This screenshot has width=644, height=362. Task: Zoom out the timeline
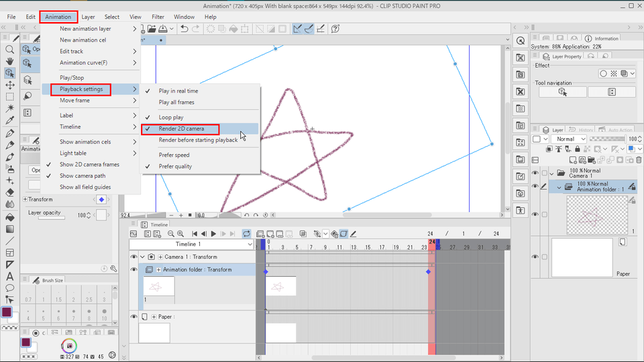point(171,234)
